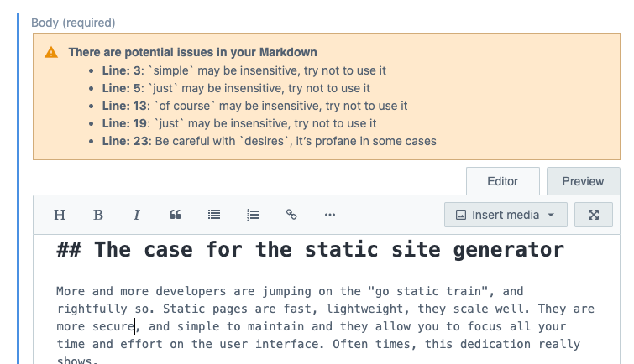The image size is (634, 364).
Task: Click the Line 13 'of course' warning
Action: tap(254, 106)
